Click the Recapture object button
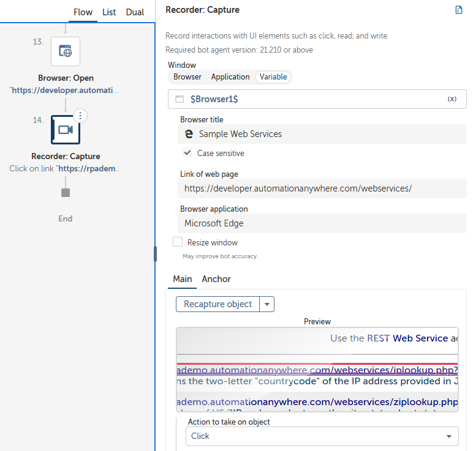 coord(217,304)
